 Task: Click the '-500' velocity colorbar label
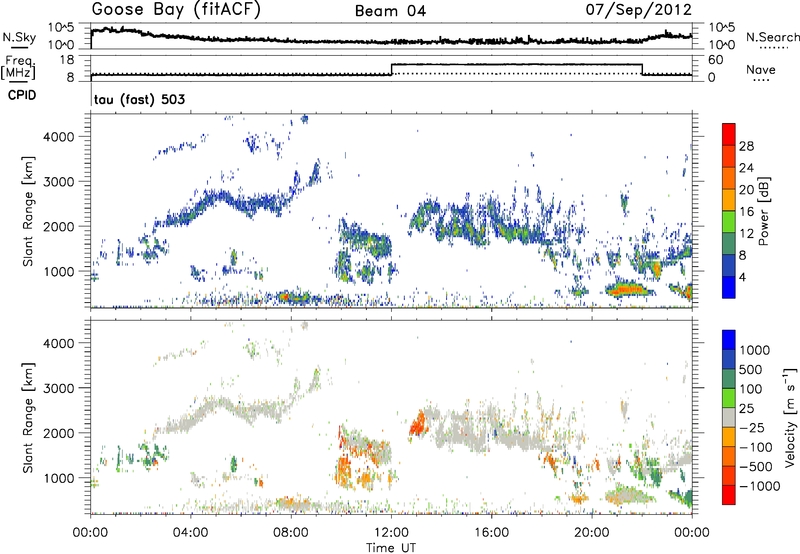point(756,467)
